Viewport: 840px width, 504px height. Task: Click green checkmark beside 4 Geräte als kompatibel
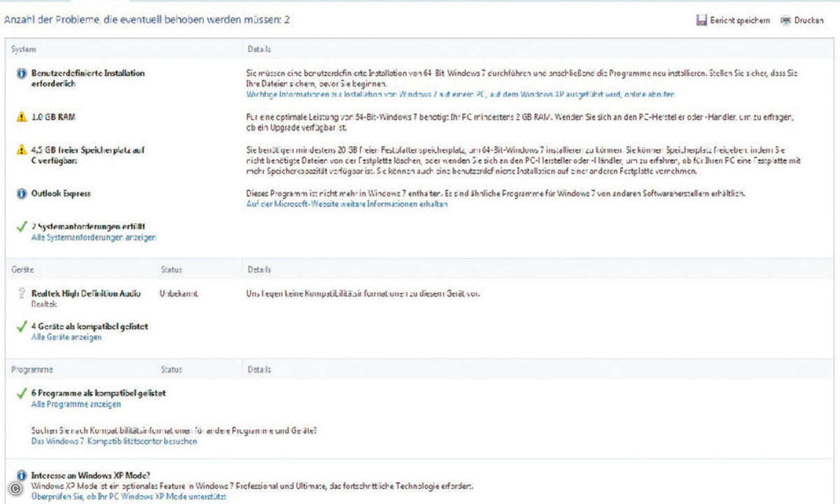21,327
